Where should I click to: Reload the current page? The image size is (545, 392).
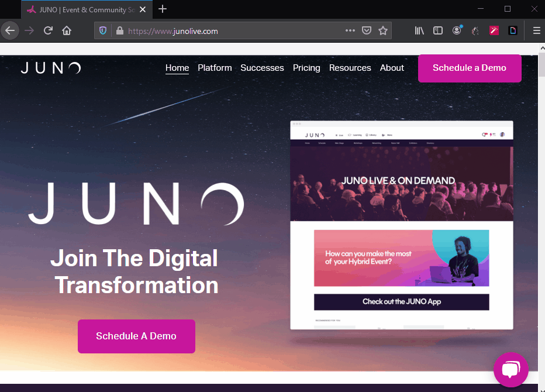(48, 30)
